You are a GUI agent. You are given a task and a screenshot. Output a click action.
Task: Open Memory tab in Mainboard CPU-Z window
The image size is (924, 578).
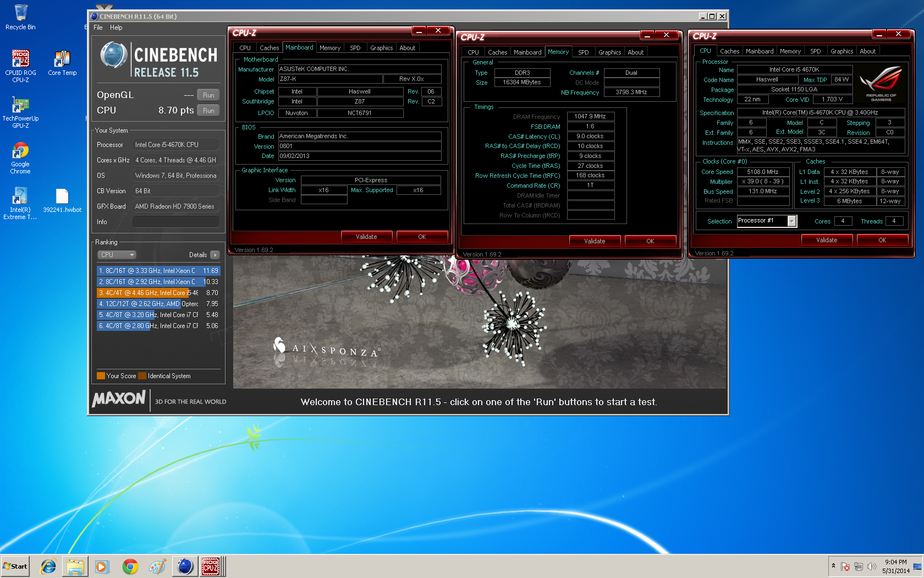[x=330, y=48]
